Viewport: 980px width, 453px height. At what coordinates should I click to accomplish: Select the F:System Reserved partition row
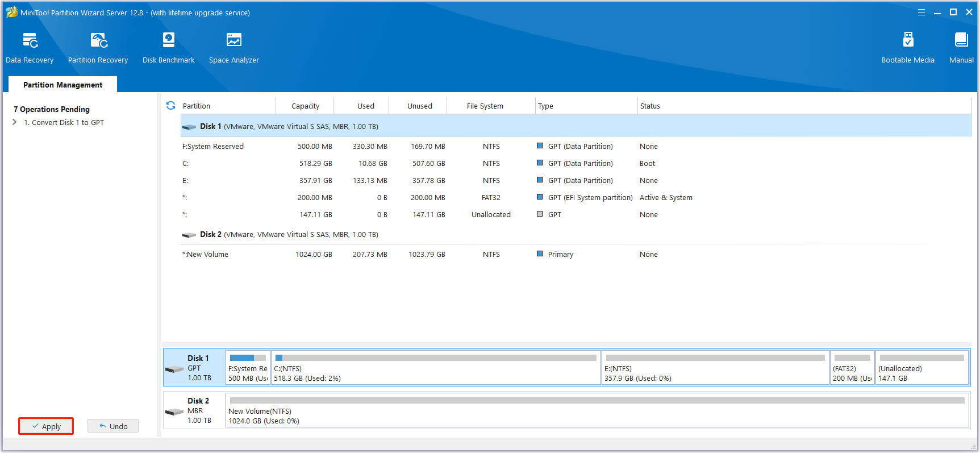click(x=576, y=146)
